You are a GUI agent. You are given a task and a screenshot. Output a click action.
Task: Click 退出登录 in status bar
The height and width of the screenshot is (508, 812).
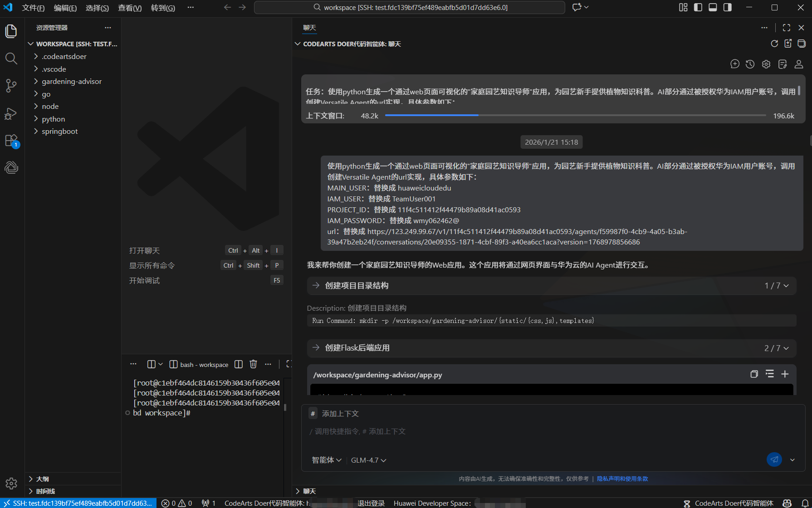tap(371, 503)
